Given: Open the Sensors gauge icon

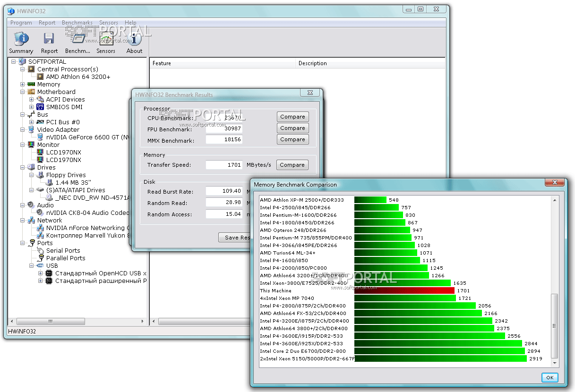Looking at the screenshot, I should [106, 39].
